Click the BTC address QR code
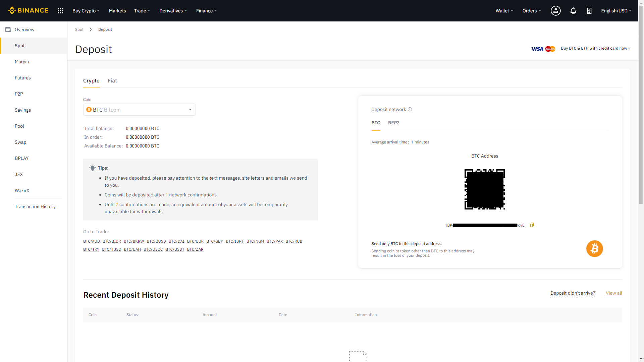The width and height of the screenshot is (644, 362). [484, 189]
